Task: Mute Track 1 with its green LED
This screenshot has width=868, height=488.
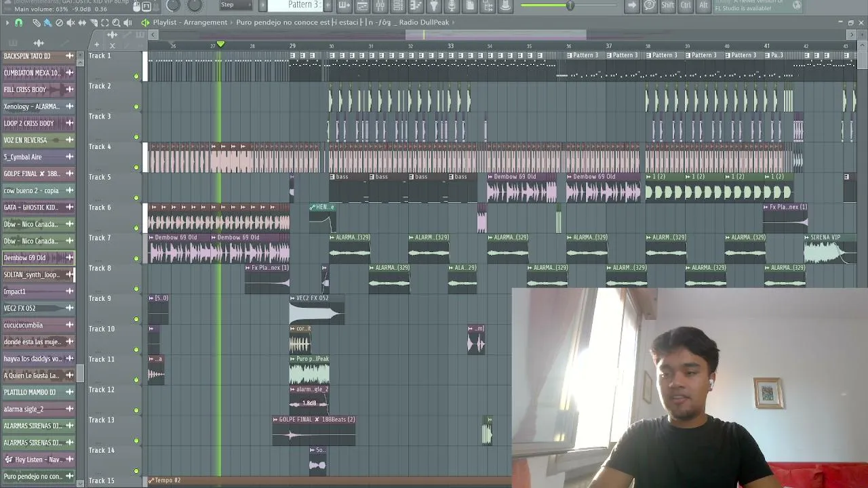Action: 136,77
